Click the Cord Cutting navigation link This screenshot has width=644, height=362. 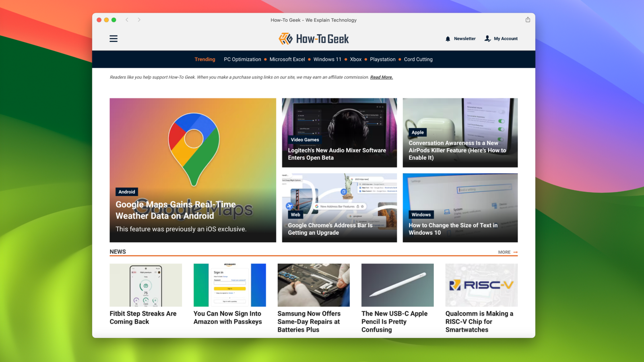[x=418, y=59]
